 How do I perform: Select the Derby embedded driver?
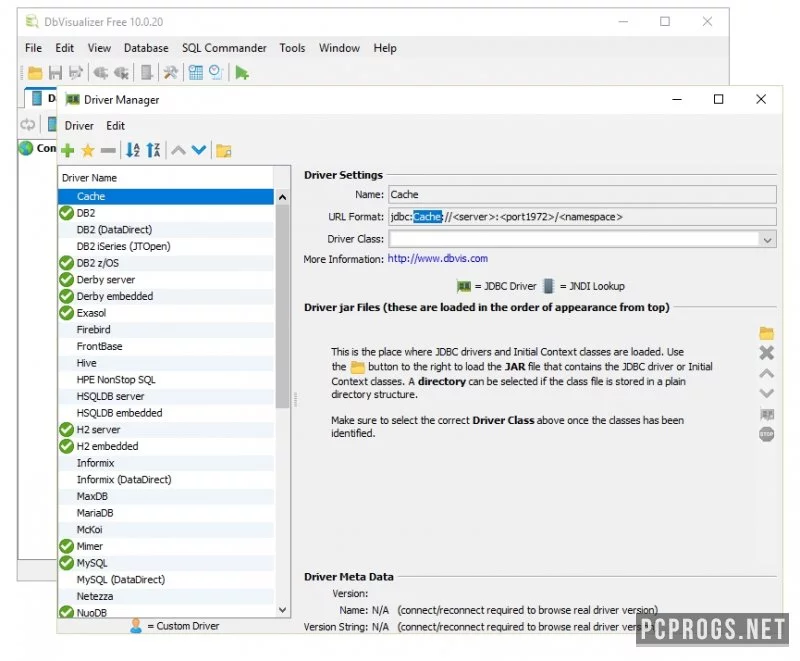click(166, 296)
